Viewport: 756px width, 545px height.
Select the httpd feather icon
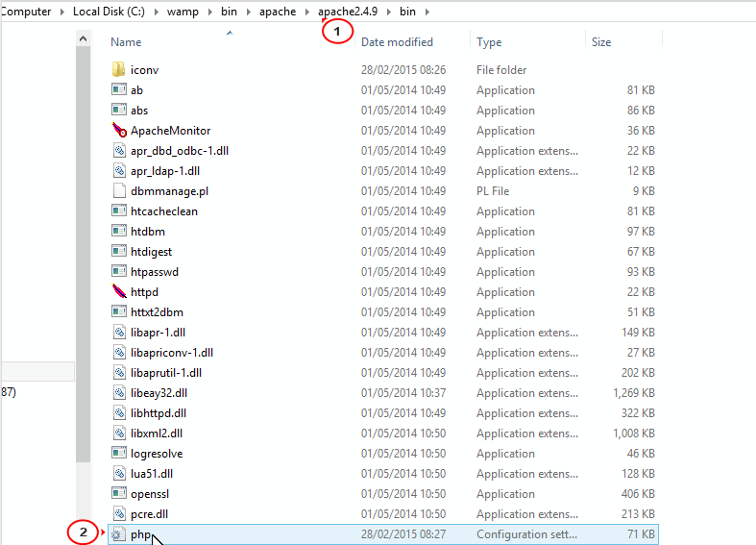pos(119,291)
